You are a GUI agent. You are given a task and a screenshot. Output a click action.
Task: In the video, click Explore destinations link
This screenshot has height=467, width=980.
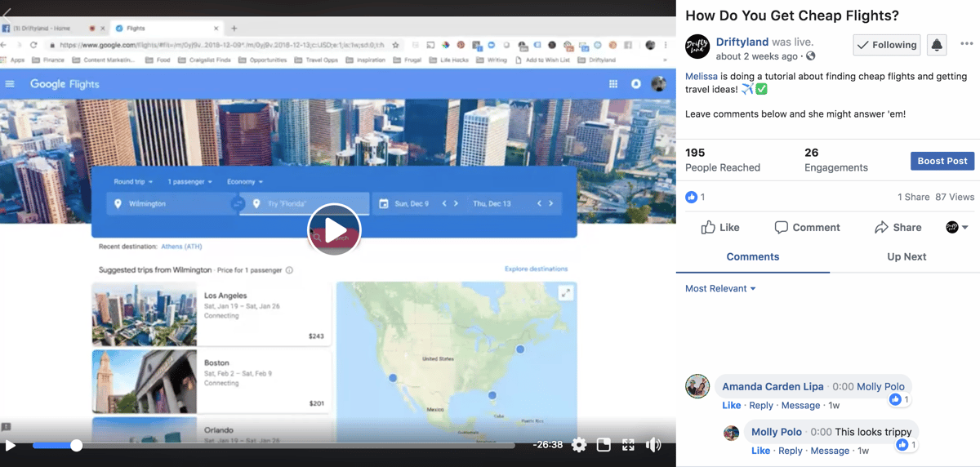536,269
